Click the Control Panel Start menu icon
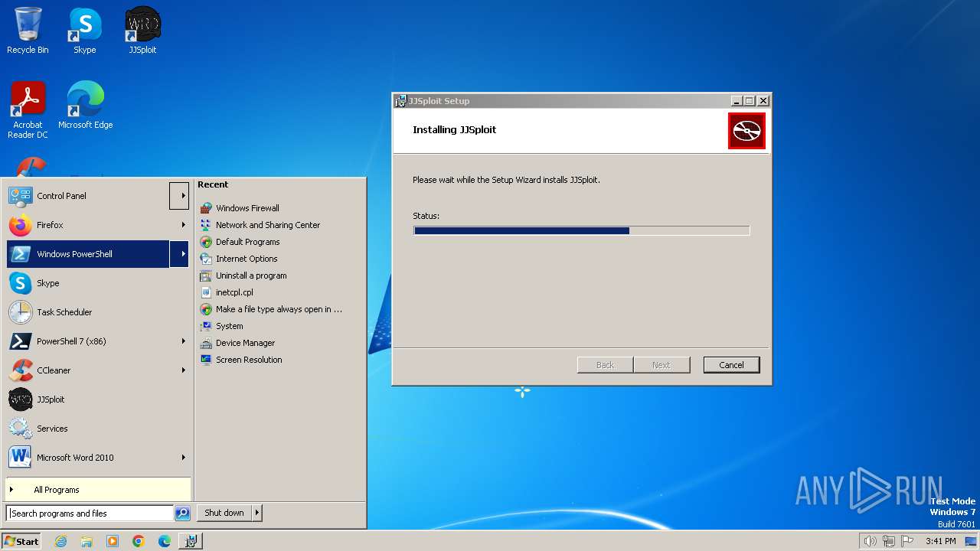This screenshot has height=551, width=980. click(21, 196)
